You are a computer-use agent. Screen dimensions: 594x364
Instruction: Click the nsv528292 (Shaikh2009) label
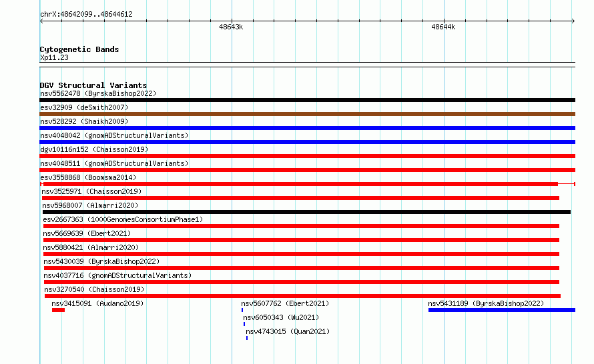point(84,121)
